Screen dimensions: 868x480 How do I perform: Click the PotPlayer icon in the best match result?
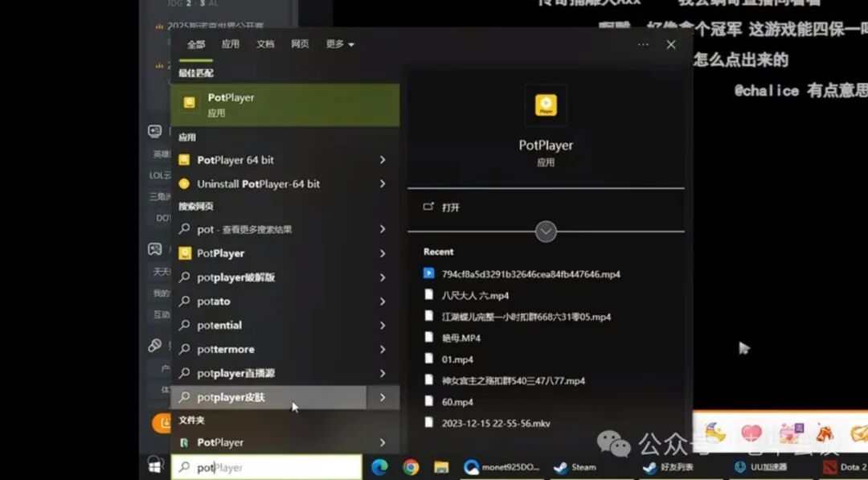tap(190, 102)
